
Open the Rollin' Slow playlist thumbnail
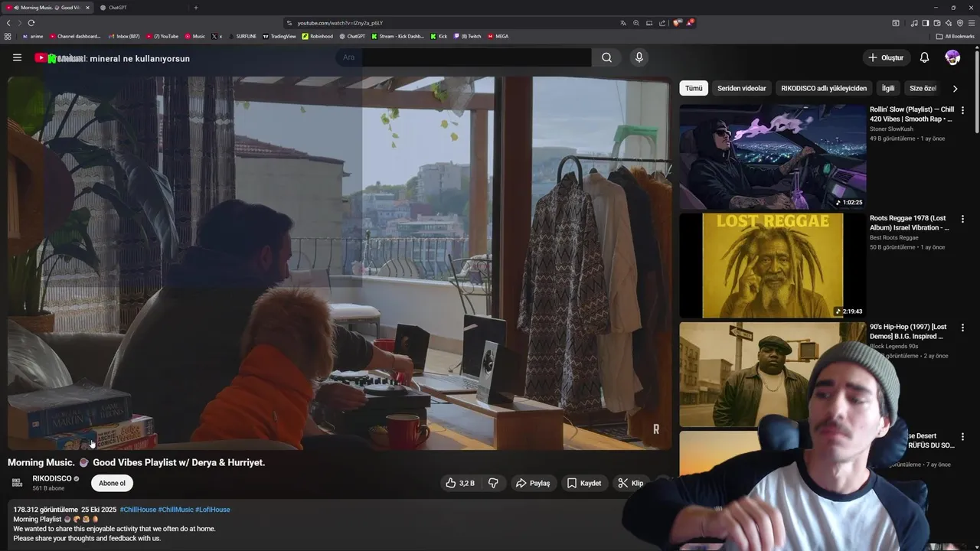pos(773,157)
